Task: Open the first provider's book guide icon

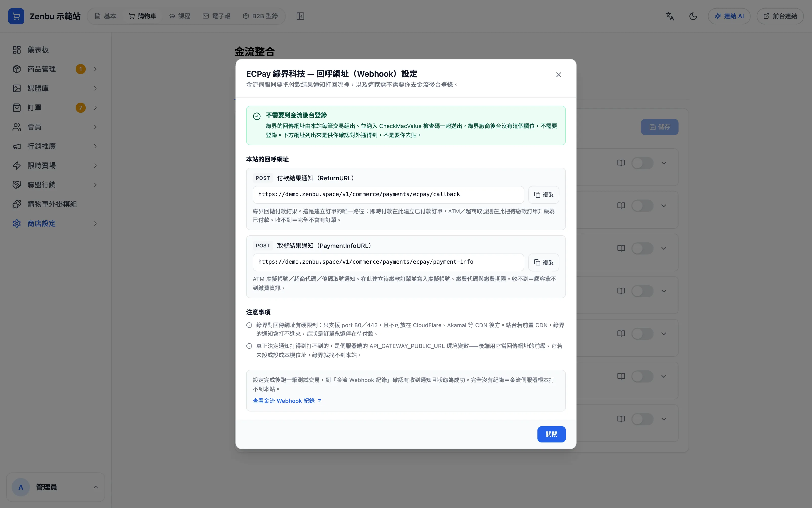Action: coord(621,163)
